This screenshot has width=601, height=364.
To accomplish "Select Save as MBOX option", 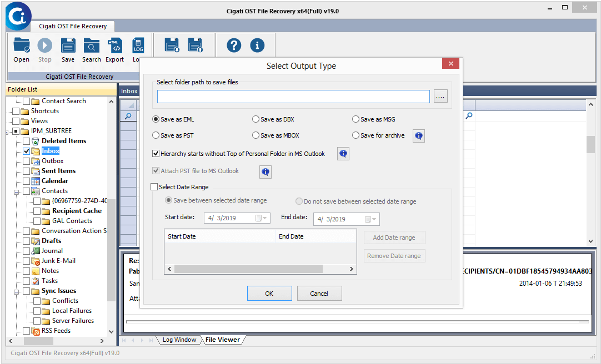I will (x=256, y=135).
